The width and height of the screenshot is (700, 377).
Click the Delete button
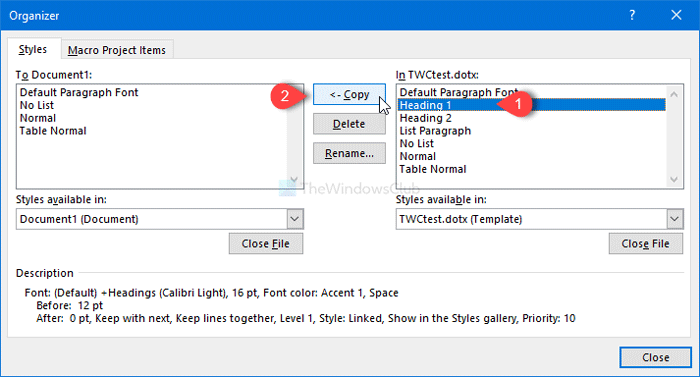pos(349,124)
